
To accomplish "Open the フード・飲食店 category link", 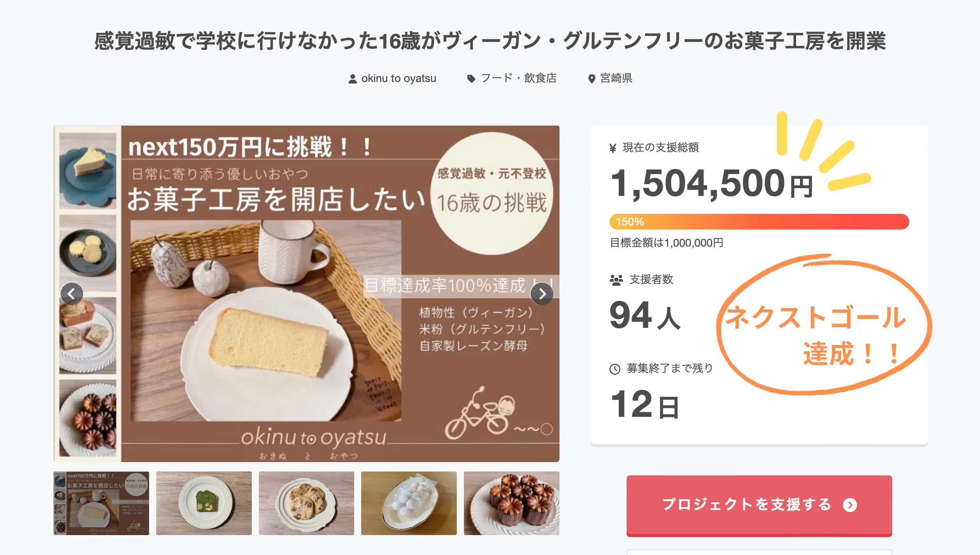I will coord(519,78).
